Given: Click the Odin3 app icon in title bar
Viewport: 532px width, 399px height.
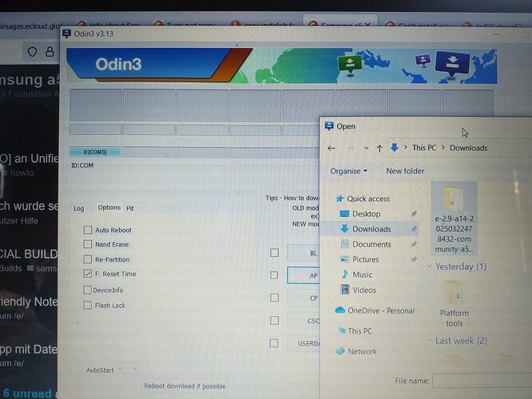Looking at the screenshot, I should [67, 34].
